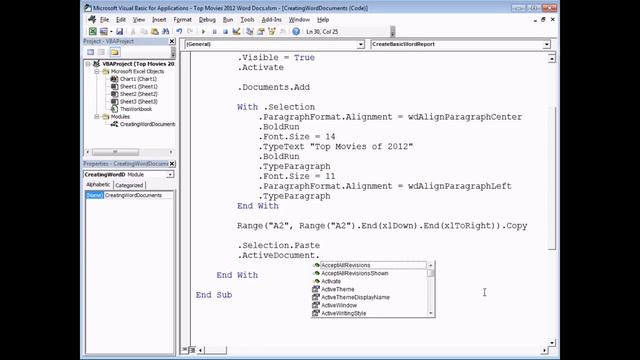The image size is (640, 360).
Task: Click Project panel horizontal scroll right arrow
Action: pyautogui.click(x=171, y=152)
